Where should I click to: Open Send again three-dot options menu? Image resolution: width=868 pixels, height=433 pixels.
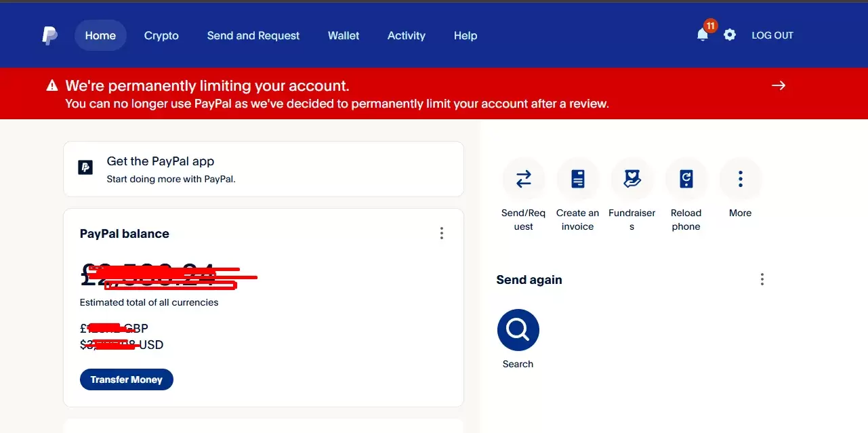762,279
